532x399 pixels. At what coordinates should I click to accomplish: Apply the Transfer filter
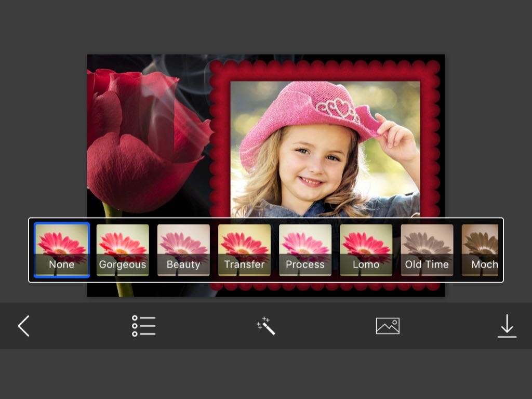coord(244,250)
